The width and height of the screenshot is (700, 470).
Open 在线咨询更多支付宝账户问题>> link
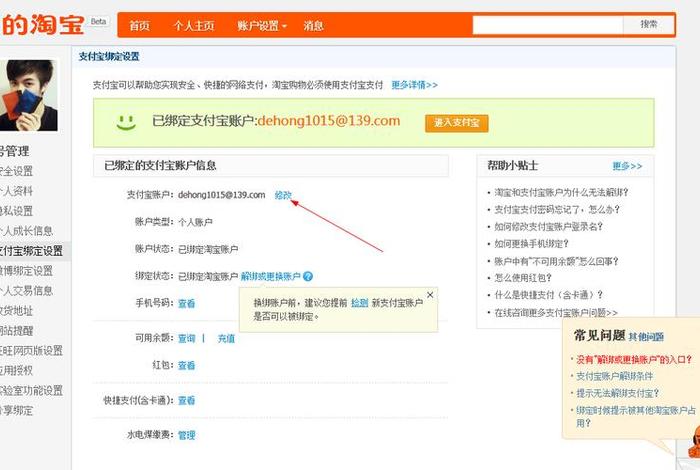[x=556, y=312]
